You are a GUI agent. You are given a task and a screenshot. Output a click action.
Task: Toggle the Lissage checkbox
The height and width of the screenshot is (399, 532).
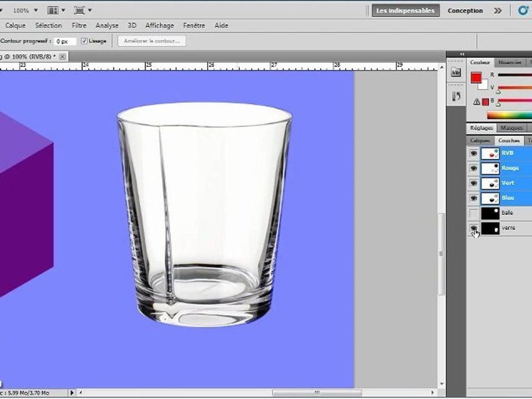(x=84, y=41)
